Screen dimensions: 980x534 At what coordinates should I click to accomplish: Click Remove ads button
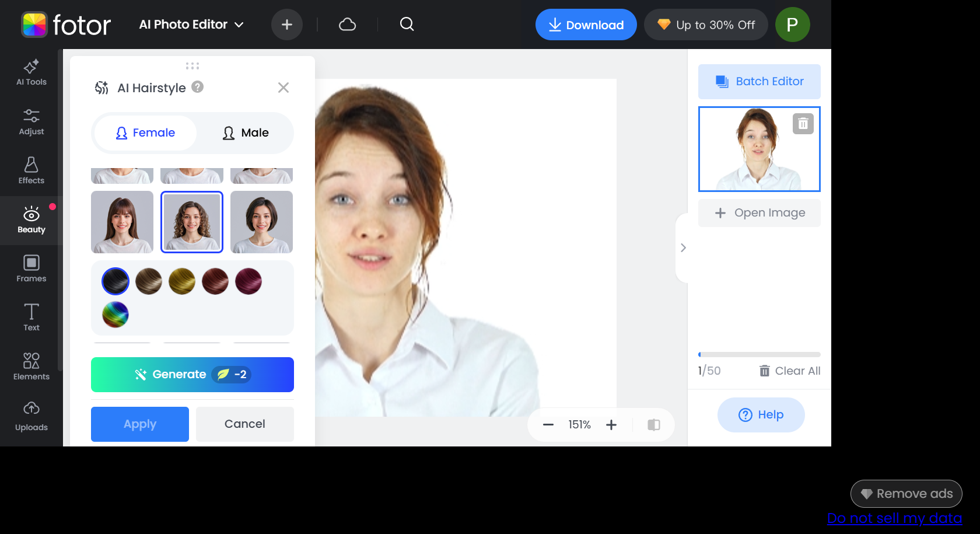[x=907, y=494]
